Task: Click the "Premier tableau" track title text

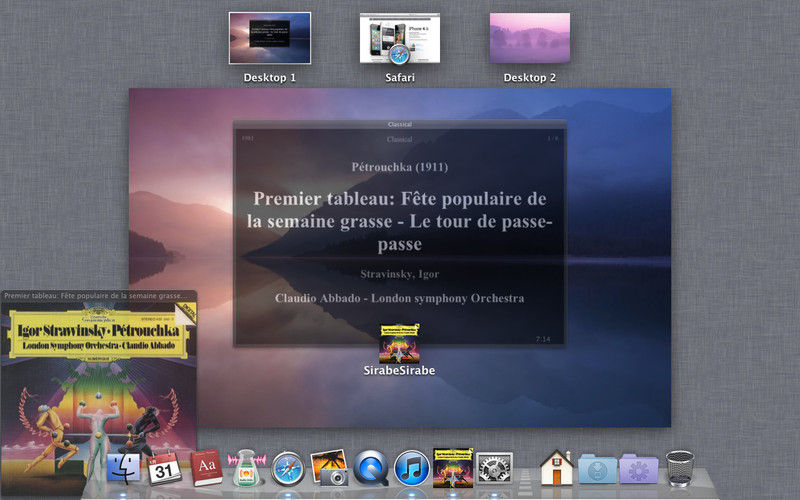Action: 399,221
